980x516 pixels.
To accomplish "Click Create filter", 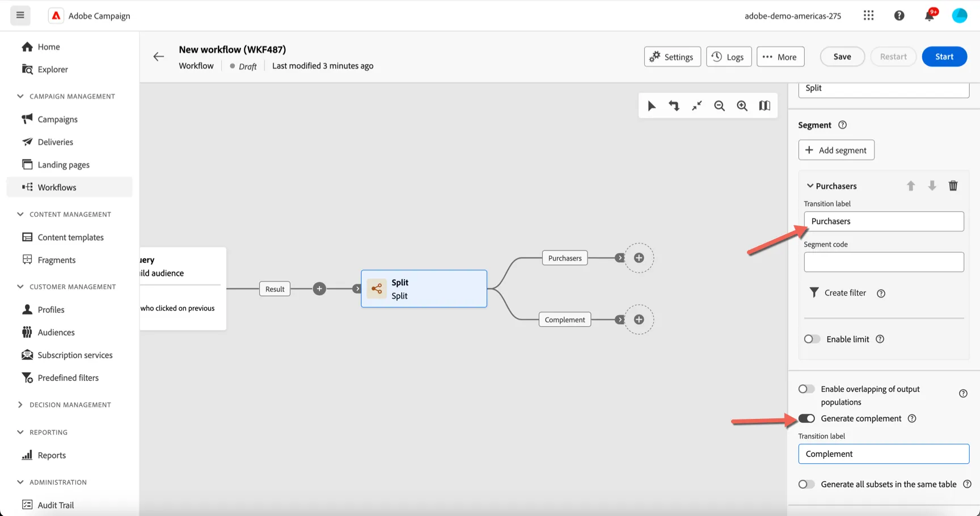I will (x=838, y=293).
